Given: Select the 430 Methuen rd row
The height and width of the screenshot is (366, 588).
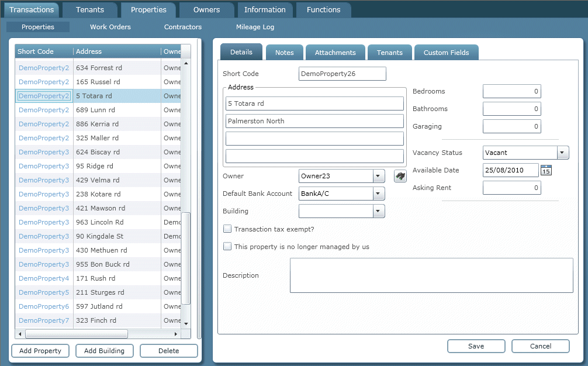Looking at the screenshot, I should tap(98, 250).
